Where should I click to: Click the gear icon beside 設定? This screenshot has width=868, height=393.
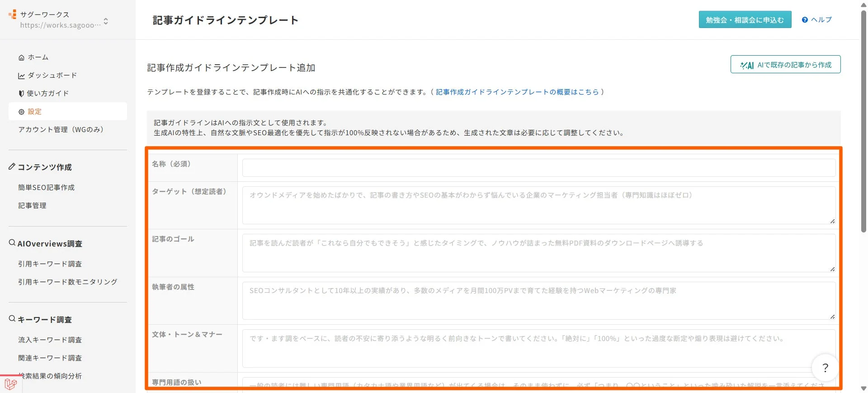[x=21, y=112]
